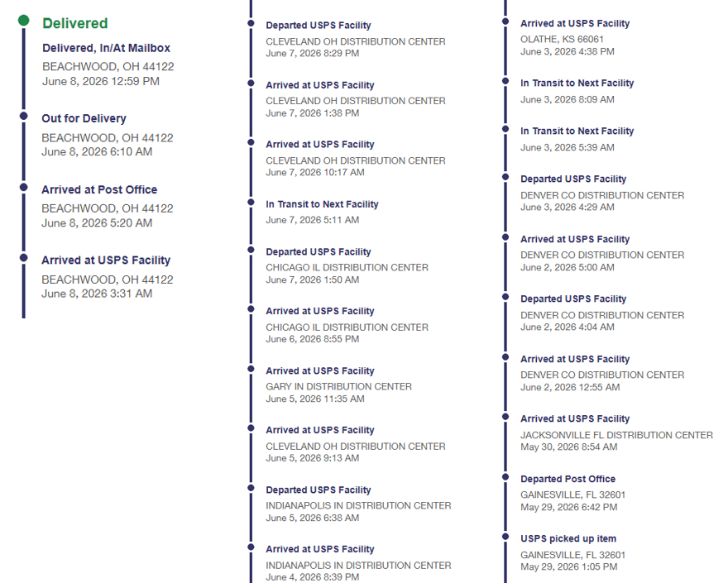The width and height of the screenshot is (728, 583).
Task: Click the timestamp June 7, 2026 10:17 AM
Action: pos(315,173)
